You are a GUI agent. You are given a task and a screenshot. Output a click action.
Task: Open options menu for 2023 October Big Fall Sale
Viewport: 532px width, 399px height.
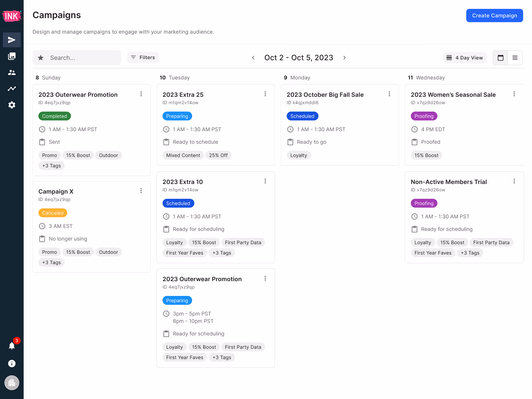[x=389, y=94]
